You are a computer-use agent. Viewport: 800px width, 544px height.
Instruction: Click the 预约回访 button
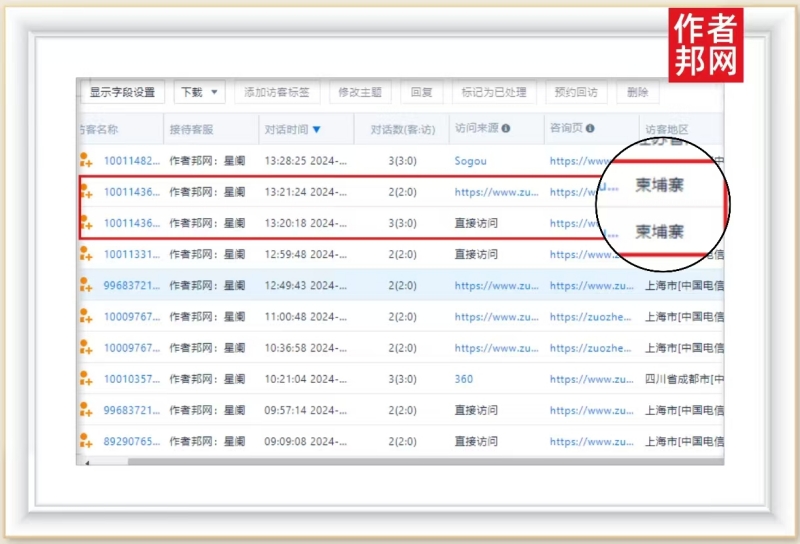click(x=576, y=92)
